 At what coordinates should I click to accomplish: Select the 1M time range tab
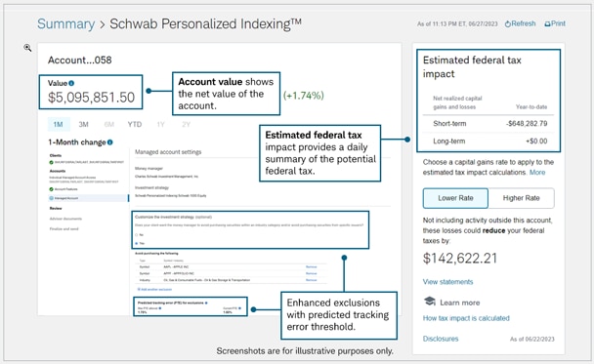click(58, 125)
